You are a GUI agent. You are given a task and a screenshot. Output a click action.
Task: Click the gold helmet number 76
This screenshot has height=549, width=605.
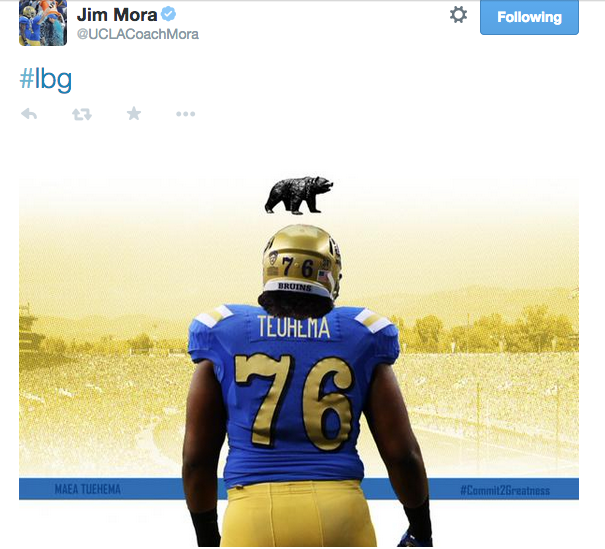(x=298, y=267)
